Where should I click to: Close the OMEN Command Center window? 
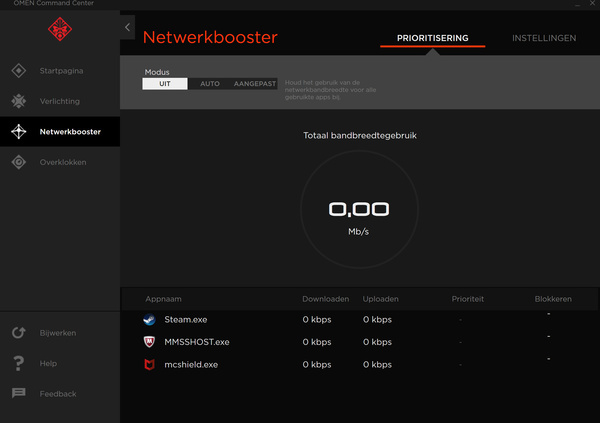point(592,3)
